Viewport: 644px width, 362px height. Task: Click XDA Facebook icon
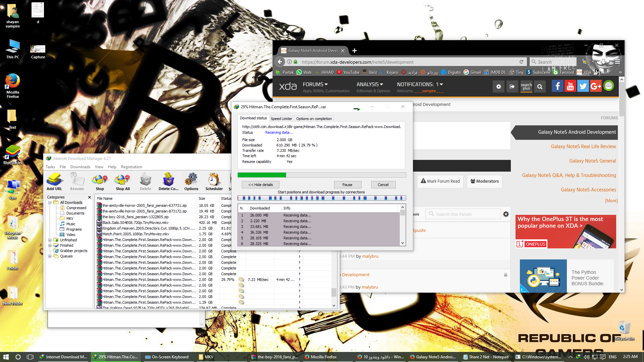[x=557, y=86]
